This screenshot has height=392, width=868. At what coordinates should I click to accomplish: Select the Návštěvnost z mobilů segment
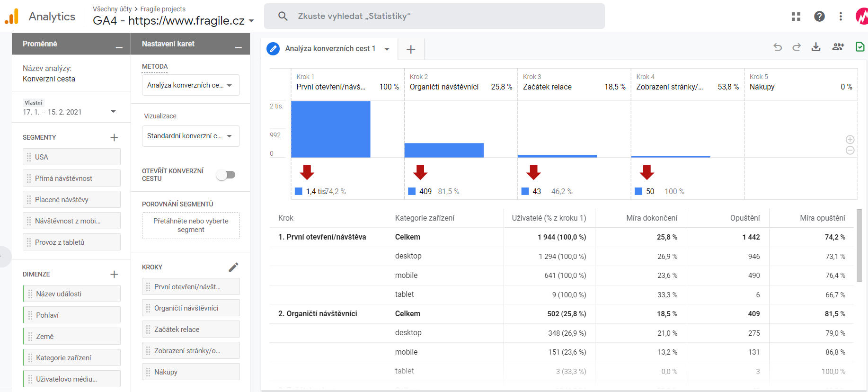pyautogui.click(x=71, y=221)
